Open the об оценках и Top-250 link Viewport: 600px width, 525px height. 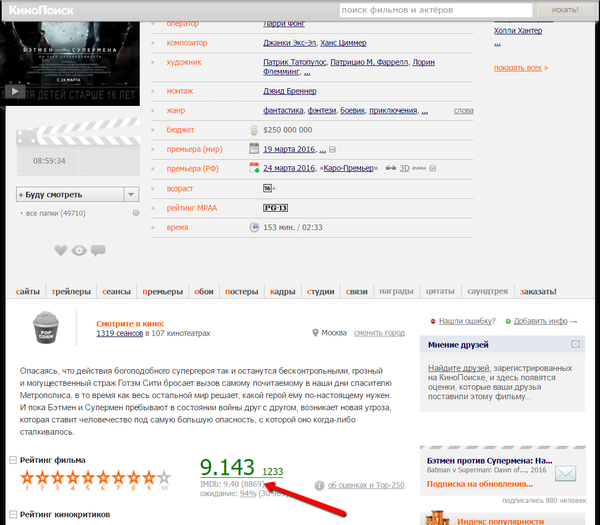coord(366,485)
